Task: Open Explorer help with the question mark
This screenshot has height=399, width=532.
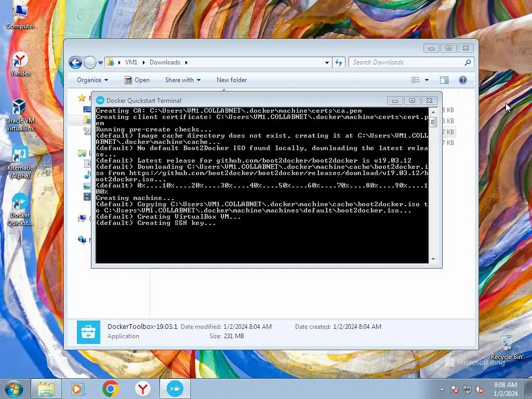Action: tap(463, 79)
